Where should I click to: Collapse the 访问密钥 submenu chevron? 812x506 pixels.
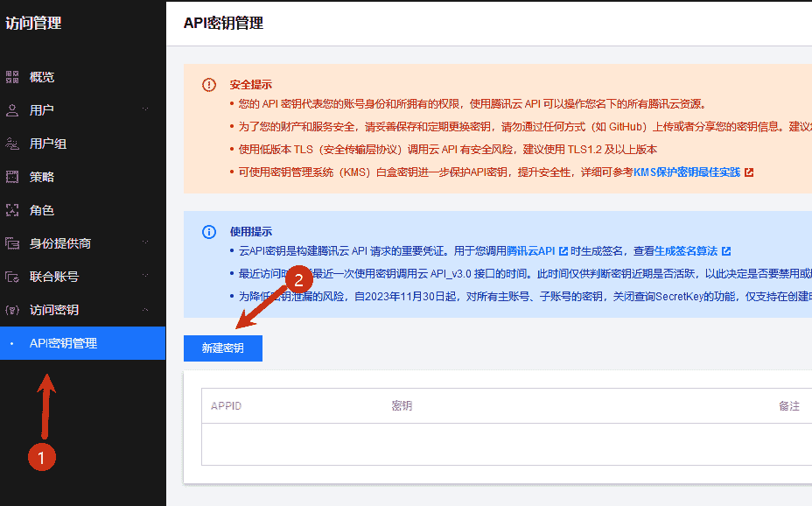point(145,309)
